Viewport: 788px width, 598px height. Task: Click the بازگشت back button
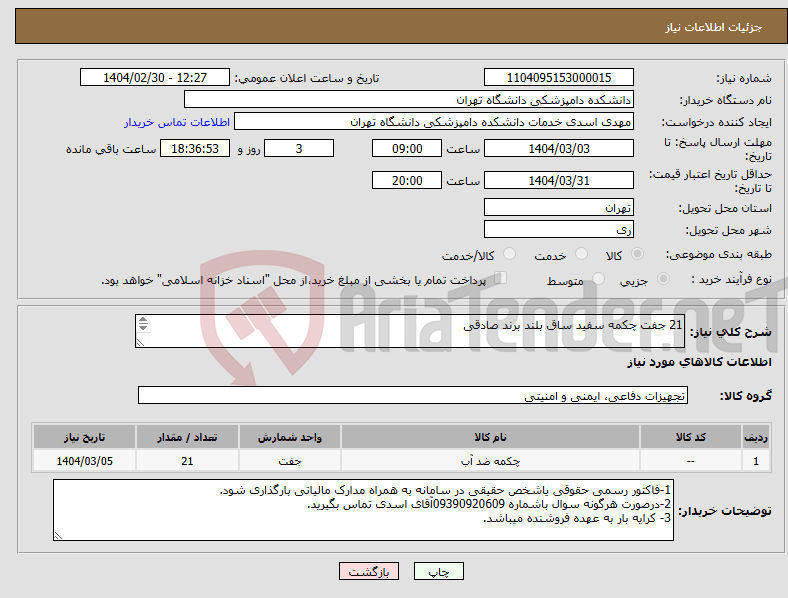[369, 571]
